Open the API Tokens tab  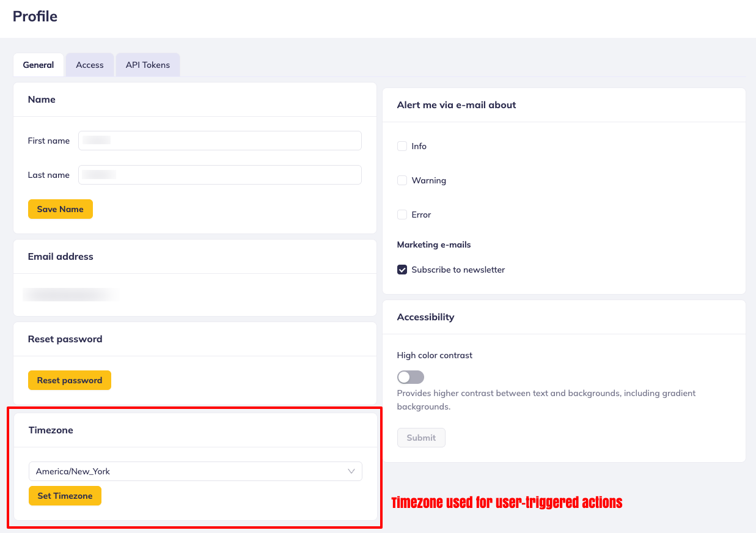148,65
